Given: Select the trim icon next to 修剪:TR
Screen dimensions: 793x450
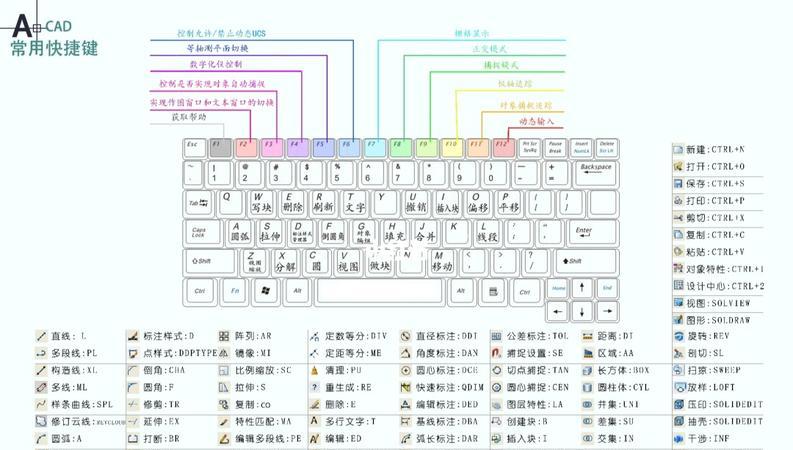Looking at the screenshot, I should coord(133,404).
